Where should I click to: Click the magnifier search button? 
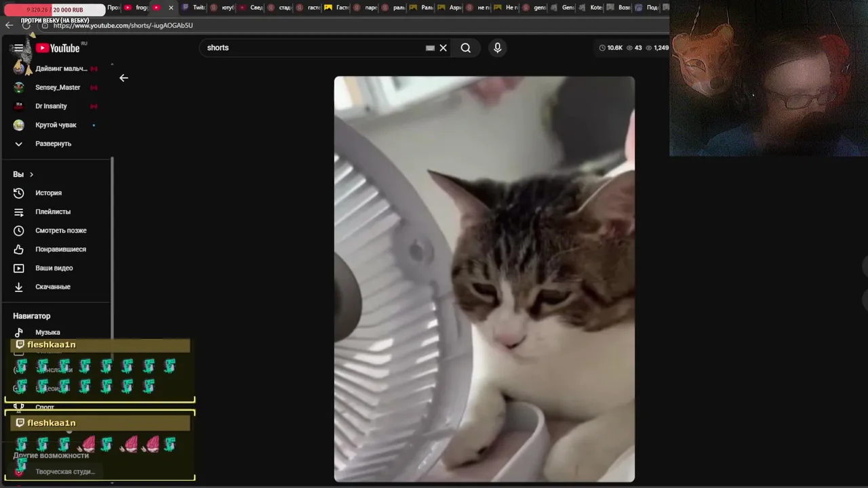coord(466,48)
